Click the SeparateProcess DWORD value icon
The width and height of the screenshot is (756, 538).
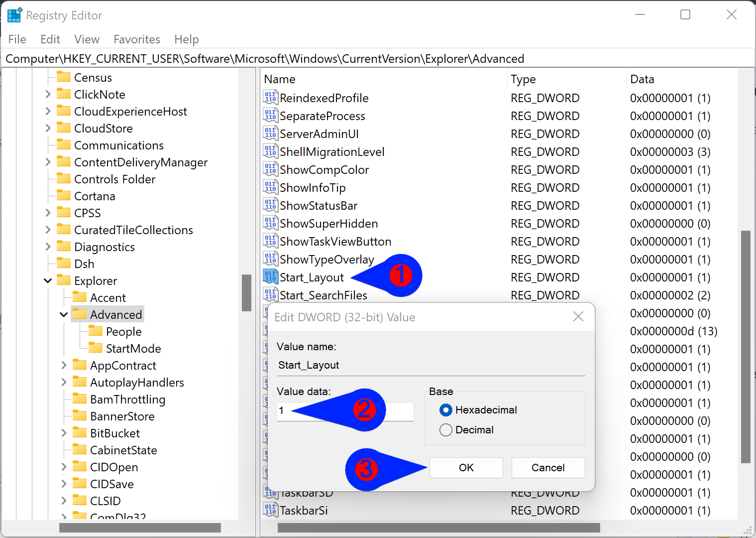270,115
